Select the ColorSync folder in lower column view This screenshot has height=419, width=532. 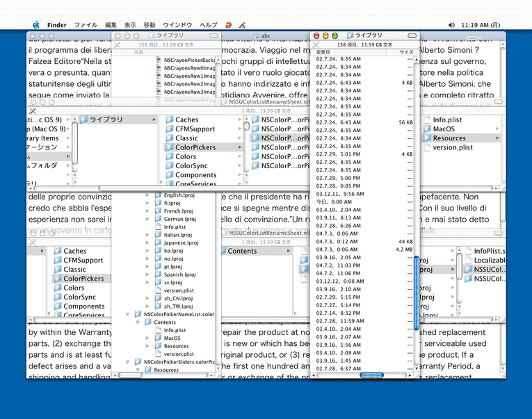[x=79, y=297]
